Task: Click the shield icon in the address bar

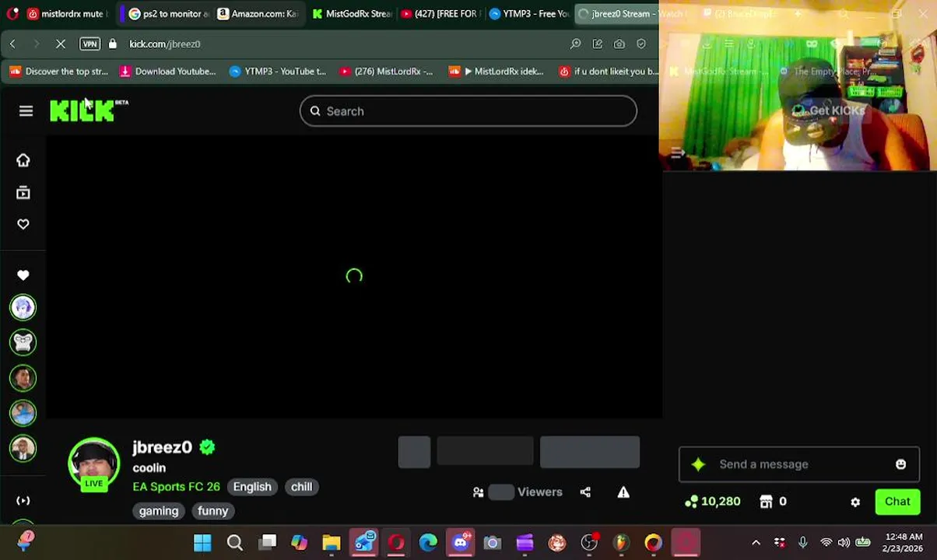Action: 641,44
